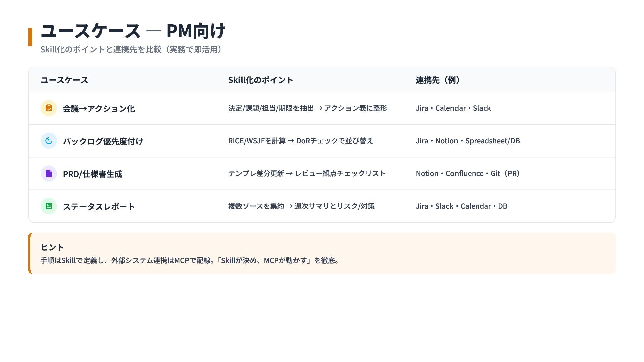Screen dimensions: 644x362
Task: Select the Skill化のポイント column header
Action: click(261, 80)
